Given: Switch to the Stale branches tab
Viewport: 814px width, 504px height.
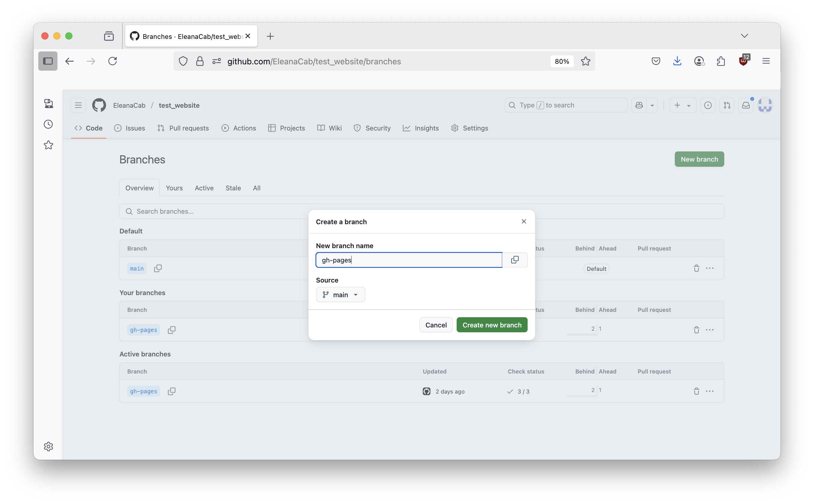Looking at the screenshot, I should pos(233,188).
